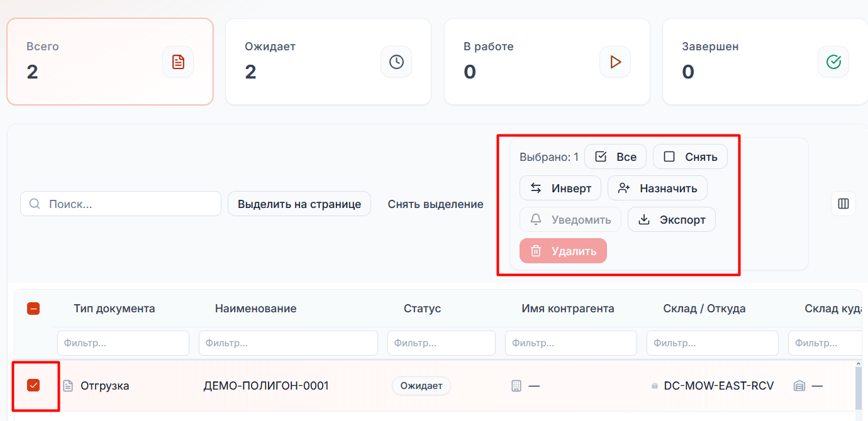Click the document icon beside Отгрузка
This screenshot has height=421, width=868.
pyautogui.click(x=68, y=386)
